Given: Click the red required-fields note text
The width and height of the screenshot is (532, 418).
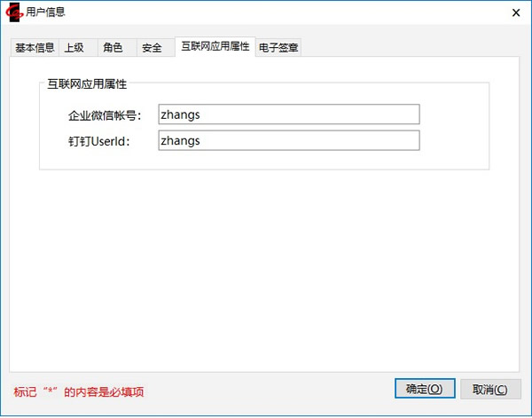Looking at the screenshot, I should coord(79,391).
